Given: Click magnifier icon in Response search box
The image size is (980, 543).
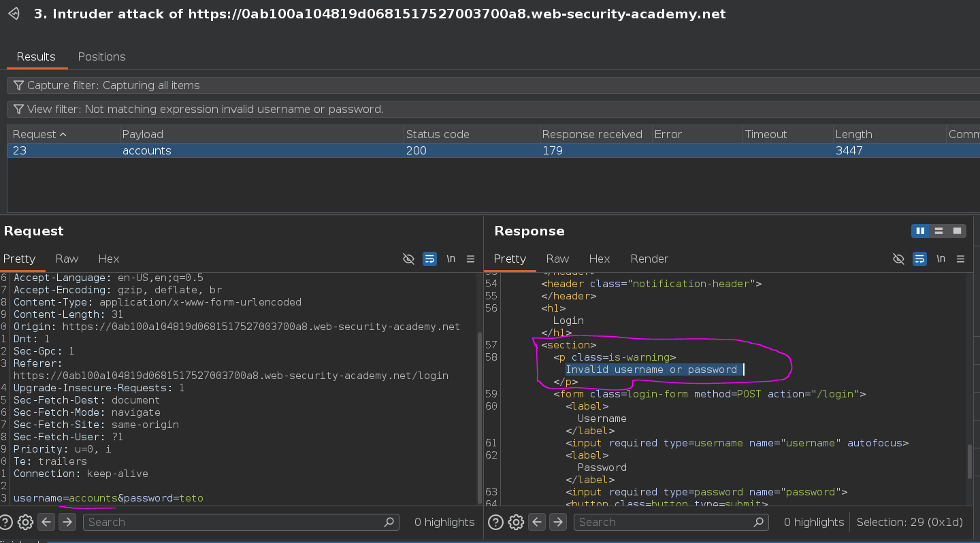Looking at the screenshot, I should click(758, 522).
